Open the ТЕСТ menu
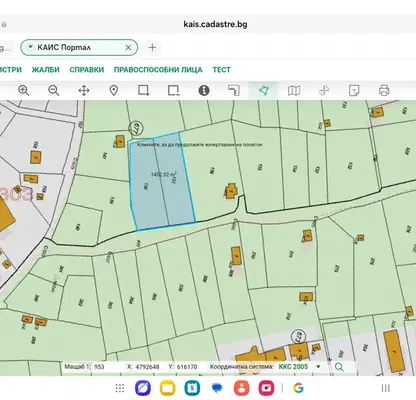 222,70
